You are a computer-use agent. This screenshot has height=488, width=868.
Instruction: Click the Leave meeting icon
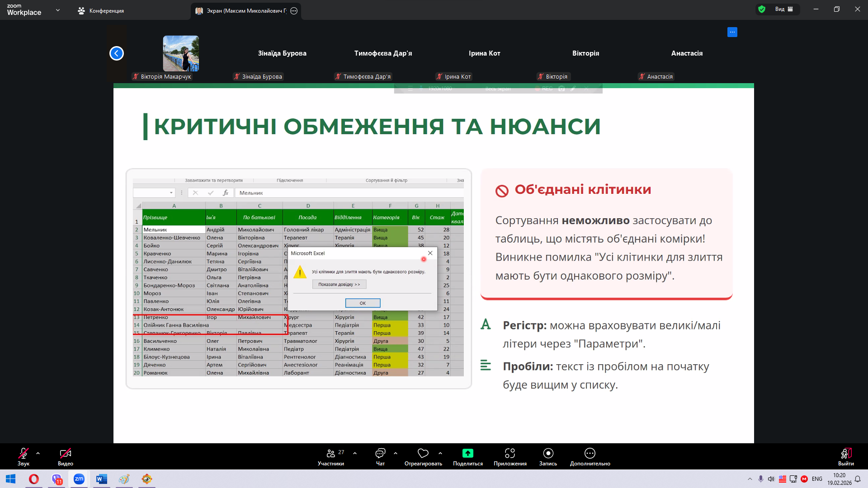[846, 453]
